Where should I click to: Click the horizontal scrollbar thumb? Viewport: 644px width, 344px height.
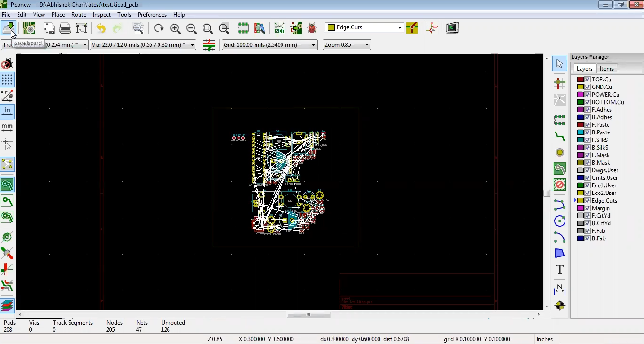(x=309, y=314)
